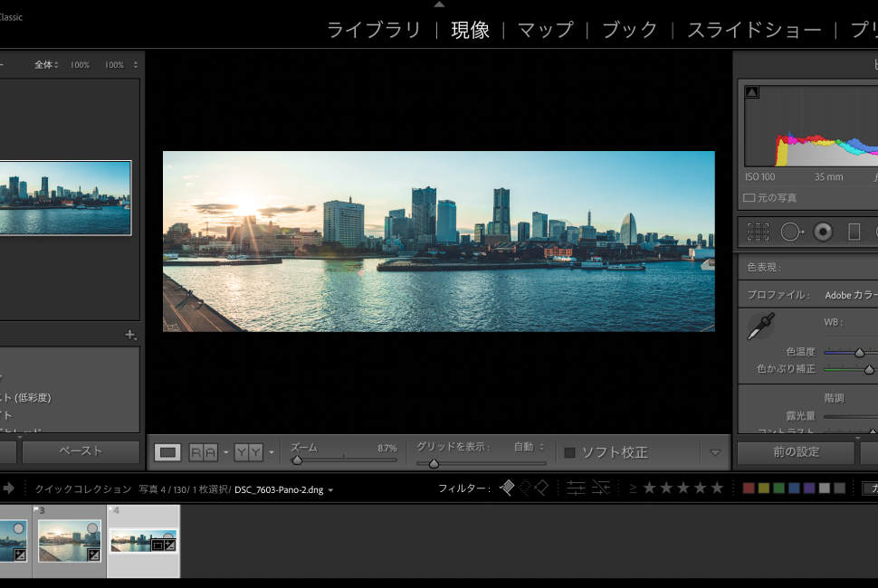The height and width of the screenshot is (588, 878).
Task: Click the Navigator panorama preview
Action: pos(65,197)
